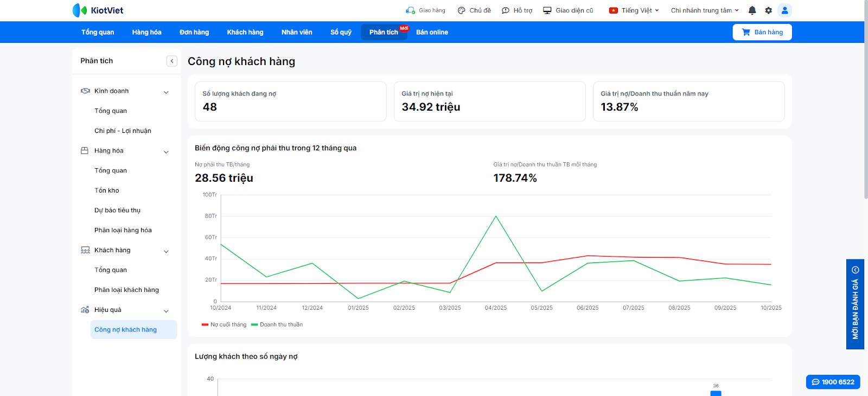The width and height of the screenshot is (868, 396).
Task: Collapse the Hàng hóa sidebar section
Action: coord(166,151)
